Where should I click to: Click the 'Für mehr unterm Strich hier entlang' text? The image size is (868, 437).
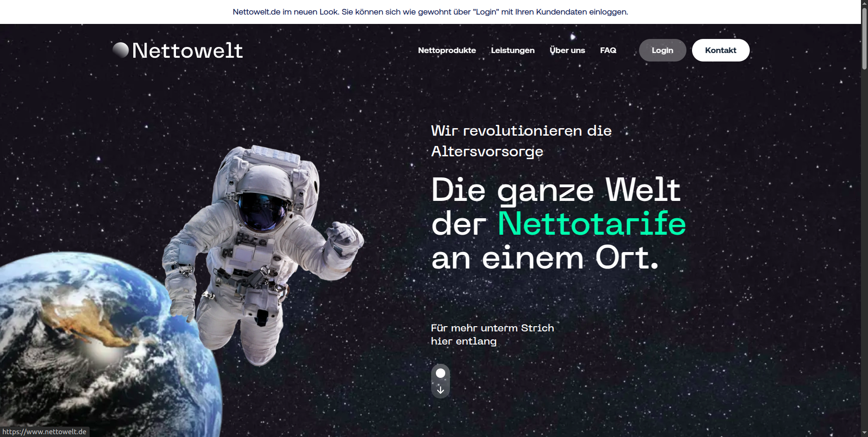point(492,335)
